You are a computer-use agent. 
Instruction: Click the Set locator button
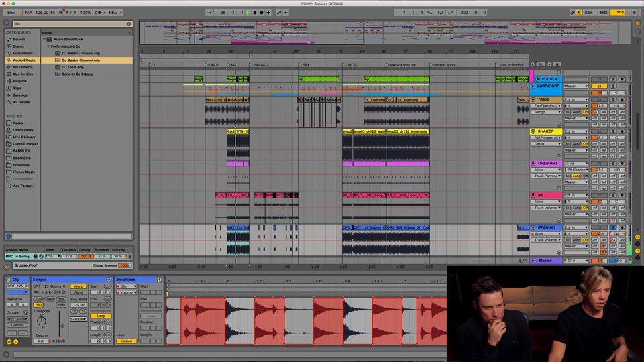pyautogui.click(x=541, y=64)
